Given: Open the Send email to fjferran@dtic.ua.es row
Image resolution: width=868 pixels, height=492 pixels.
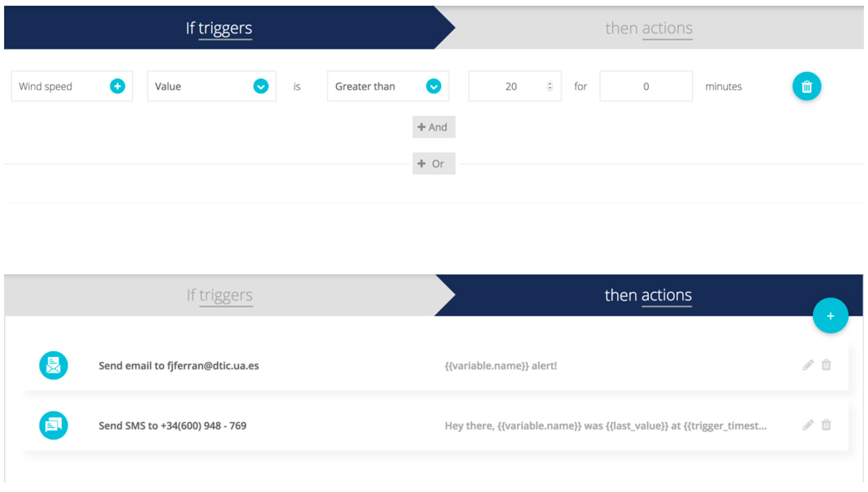Looking at the screenshot, I should (x=179, y=366).
